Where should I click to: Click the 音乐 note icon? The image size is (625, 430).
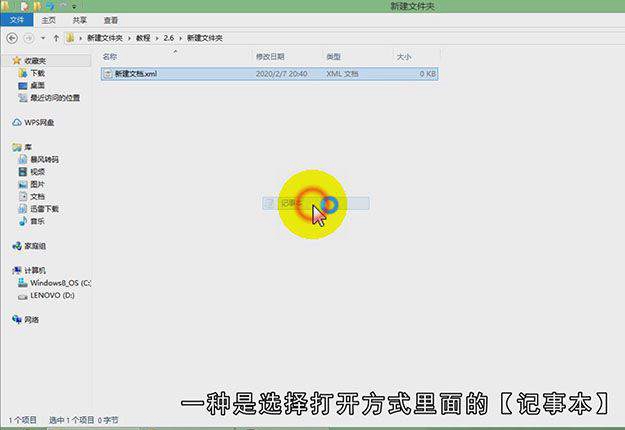(x=23, y=221)
